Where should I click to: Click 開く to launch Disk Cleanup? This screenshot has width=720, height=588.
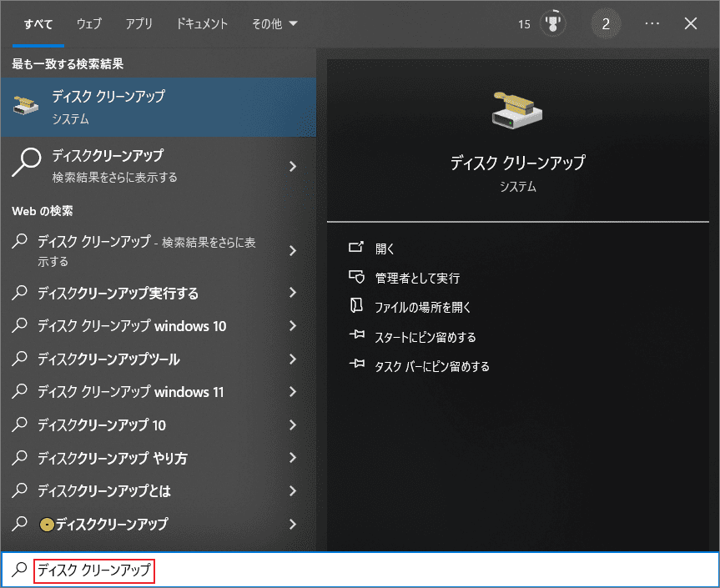point(386,249)
